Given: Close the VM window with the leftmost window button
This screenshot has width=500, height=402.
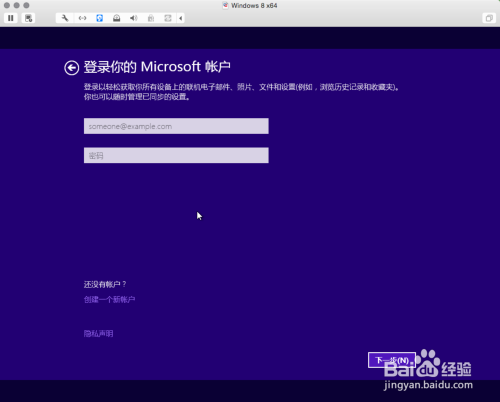Looking at the screenshot, I should pos(7,5).
